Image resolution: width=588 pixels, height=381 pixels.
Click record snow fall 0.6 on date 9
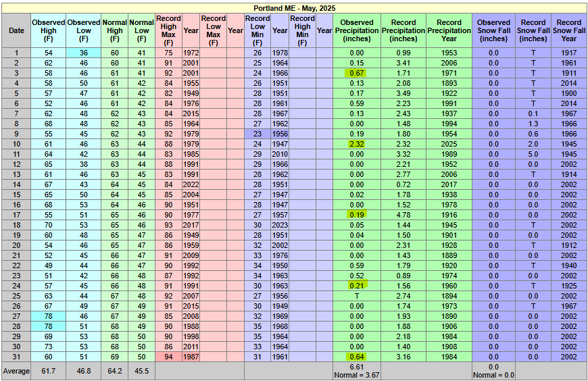(533, 134)
